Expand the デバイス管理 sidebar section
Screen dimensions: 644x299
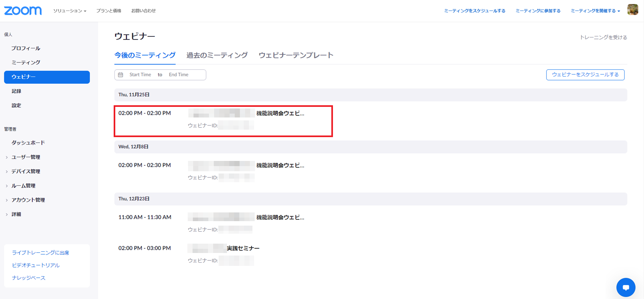[x=26, y=171]
